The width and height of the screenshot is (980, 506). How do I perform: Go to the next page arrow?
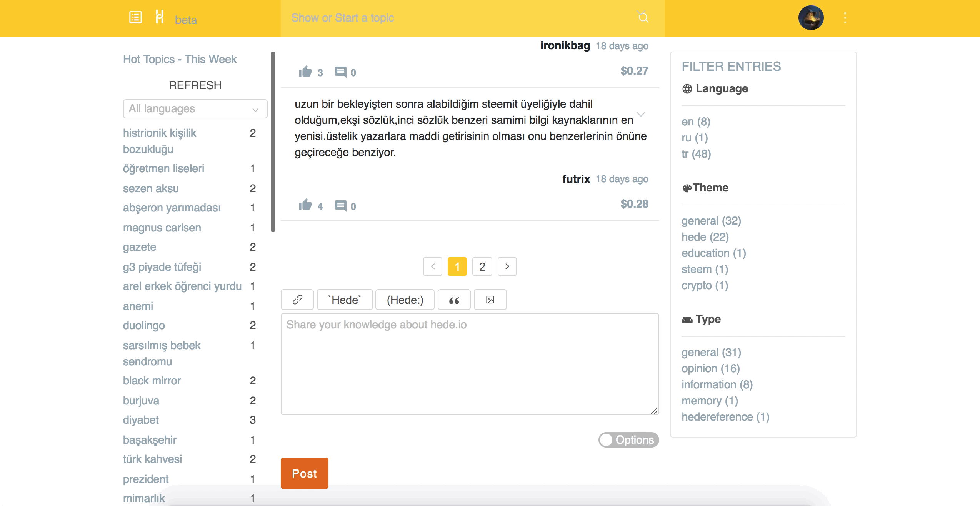click(507, 266)
